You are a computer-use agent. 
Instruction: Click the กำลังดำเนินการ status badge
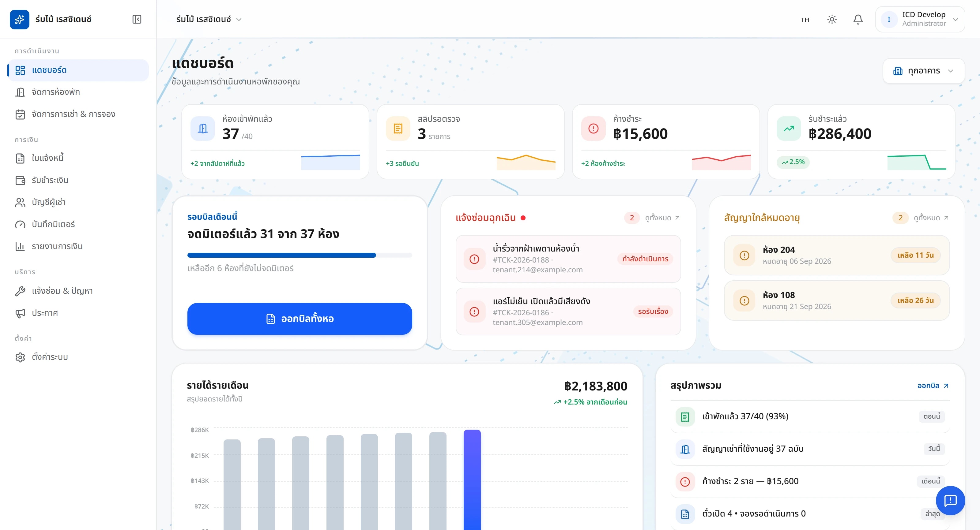pos(645,259)
